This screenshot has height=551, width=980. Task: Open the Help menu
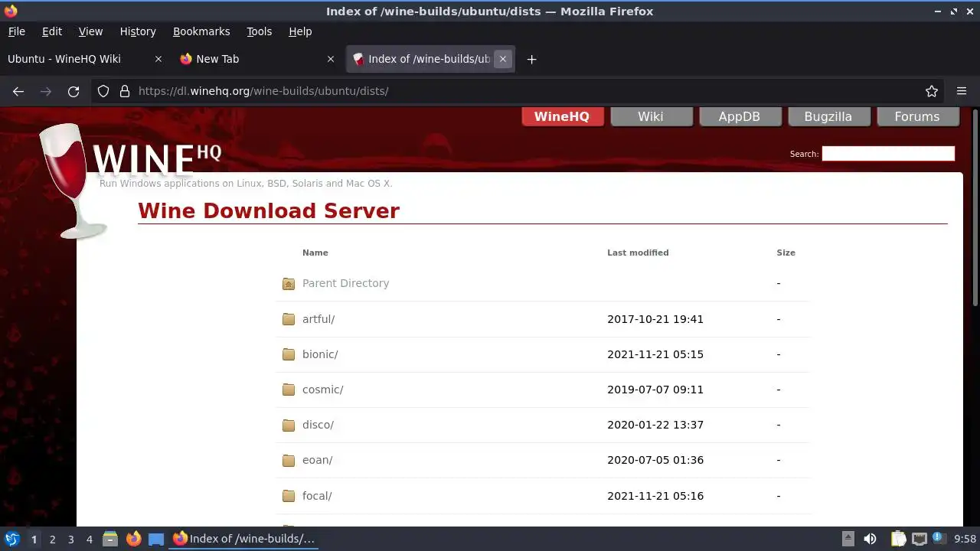(300, 31)
